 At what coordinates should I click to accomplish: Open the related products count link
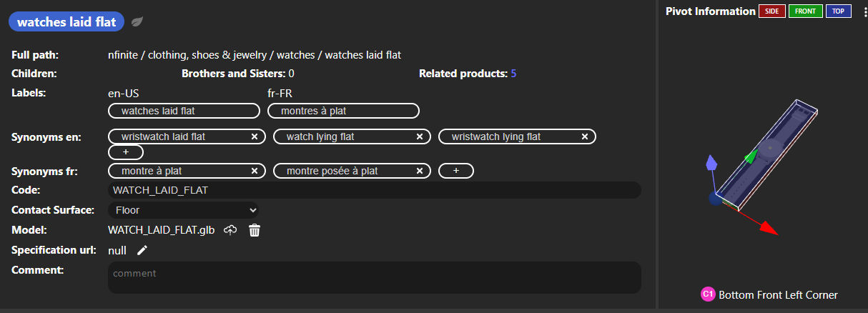513,74
